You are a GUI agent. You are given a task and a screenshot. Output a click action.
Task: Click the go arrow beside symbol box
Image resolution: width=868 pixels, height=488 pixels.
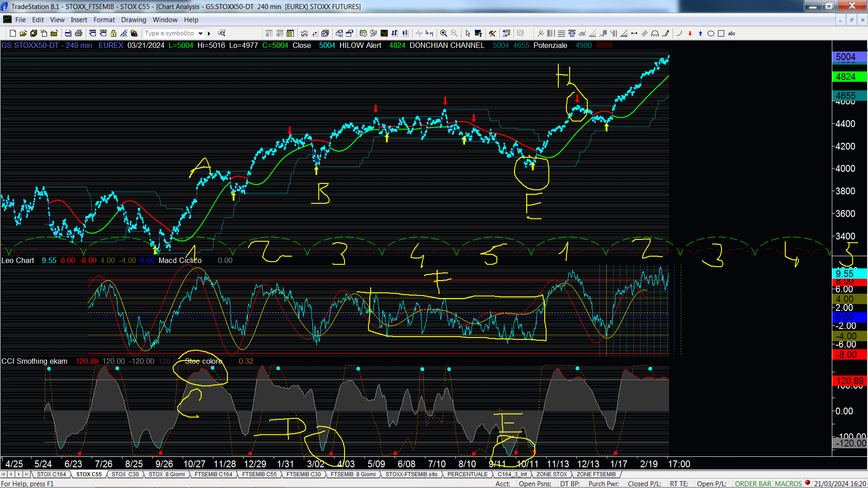tap(209, 33)
